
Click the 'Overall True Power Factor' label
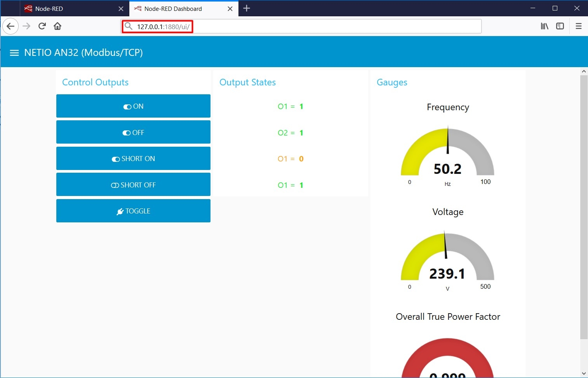click(x=448, y=317)
